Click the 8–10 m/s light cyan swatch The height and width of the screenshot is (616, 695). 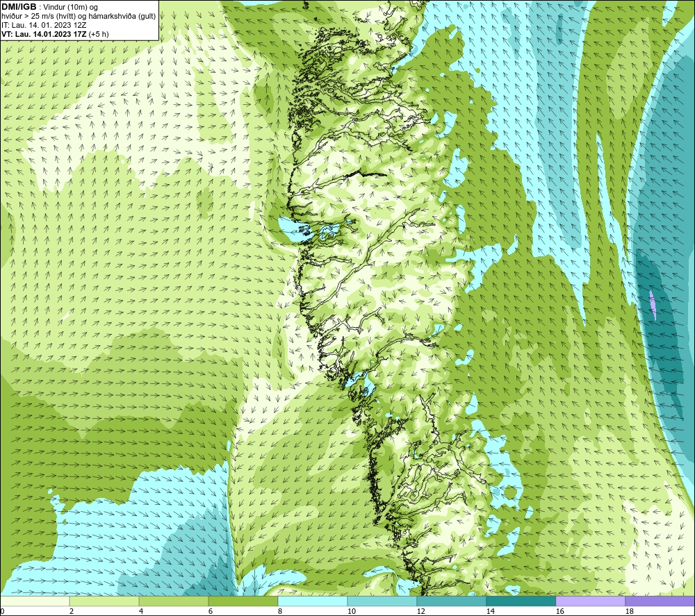click(313, 601)
